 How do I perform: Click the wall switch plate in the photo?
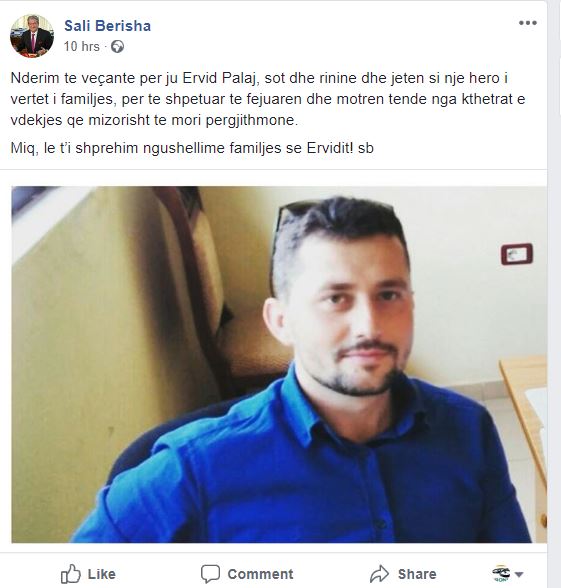point(517,254)
